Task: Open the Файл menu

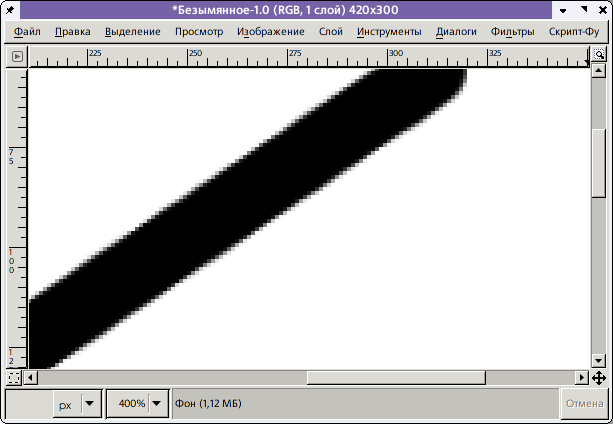Action: click(28, 31)
